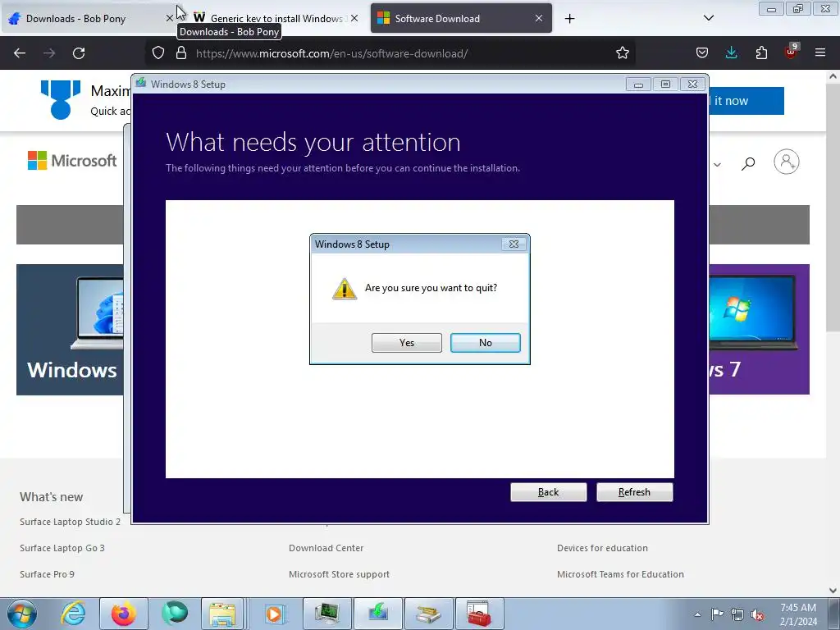This screenshot has width=840, height=630.
Task: Open the network status tray icon
Action: pyautogui.click(x=737, y=614)
